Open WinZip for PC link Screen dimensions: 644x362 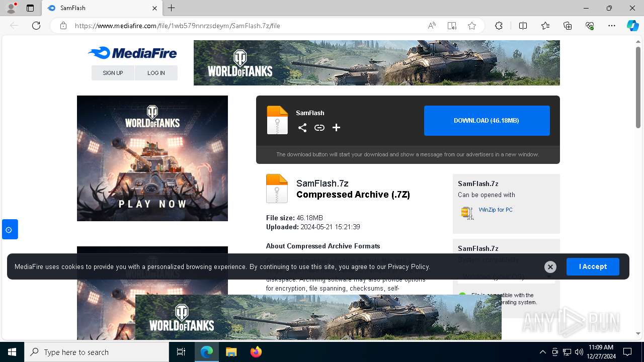click(x=496, y=210)
